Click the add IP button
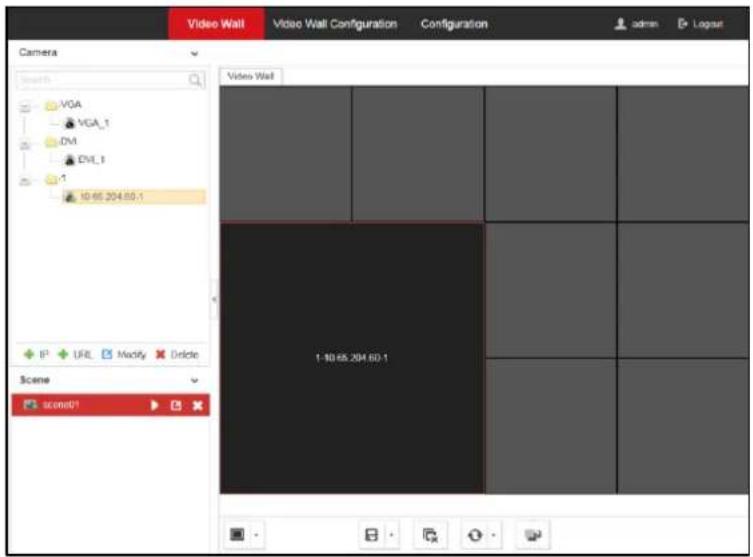Screen dimensions: 753x557 click(x=36, y=354)
